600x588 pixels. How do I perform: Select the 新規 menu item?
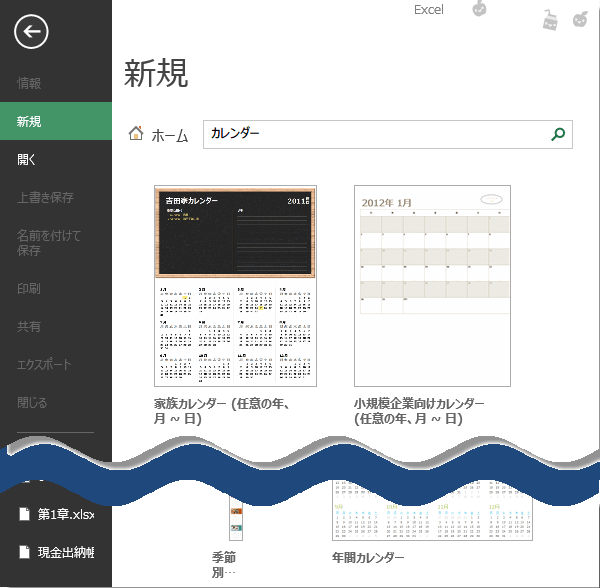tap(56, 121)
